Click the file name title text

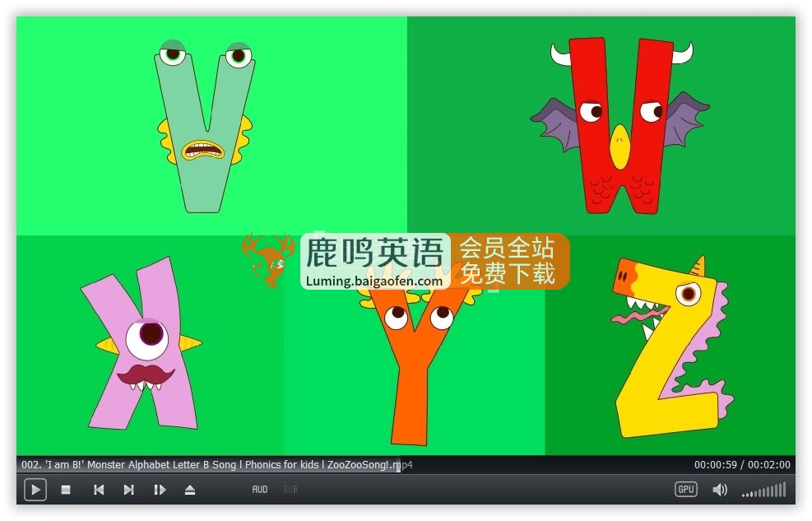(217, 464)
